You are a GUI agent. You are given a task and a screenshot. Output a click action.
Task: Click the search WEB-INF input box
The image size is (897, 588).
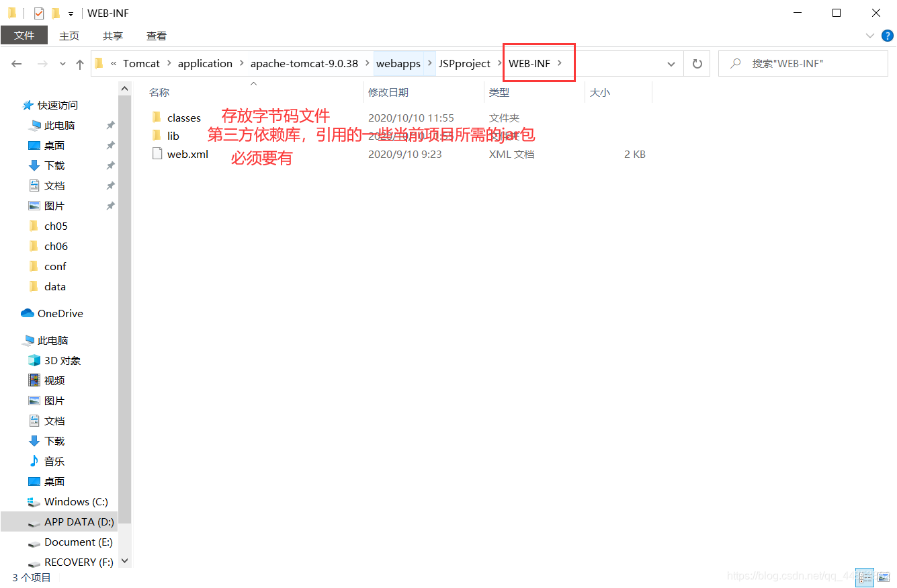pyautogui.click(x=803, y=64)
